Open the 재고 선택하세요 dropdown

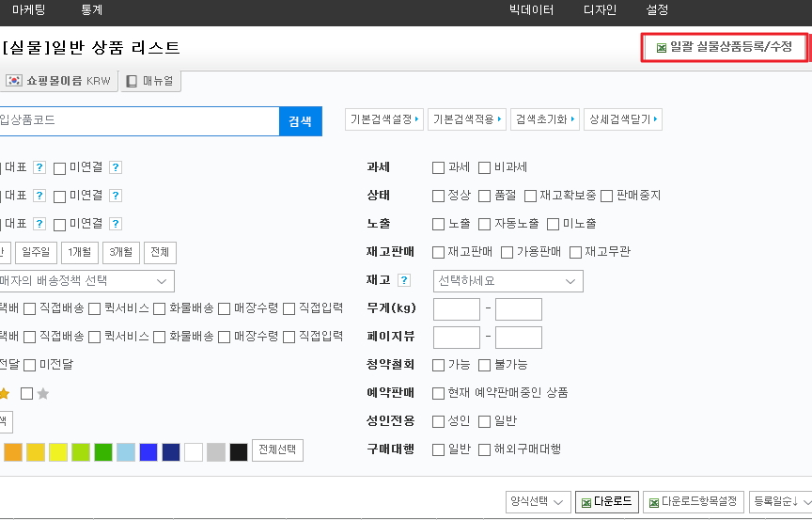[507, 281]
